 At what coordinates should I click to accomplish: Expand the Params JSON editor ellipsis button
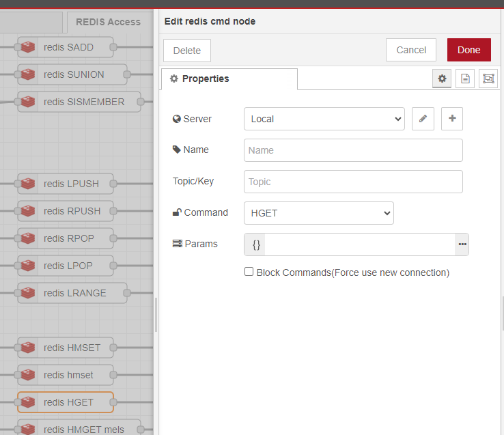point(462,244)
